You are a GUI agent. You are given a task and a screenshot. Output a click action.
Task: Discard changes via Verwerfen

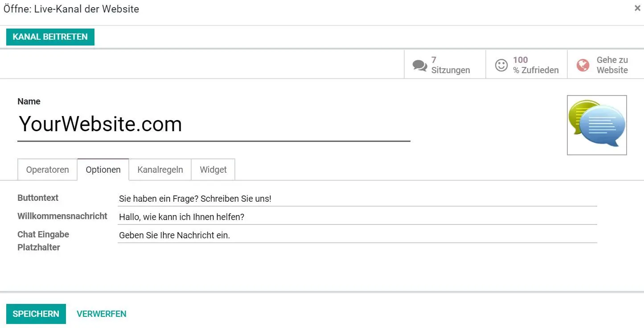point(102,314)
